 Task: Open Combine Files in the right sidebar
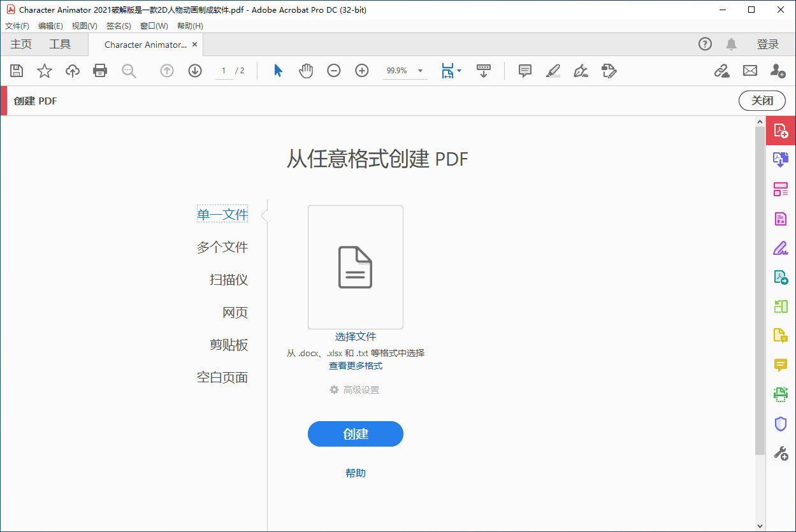[781, 159]
